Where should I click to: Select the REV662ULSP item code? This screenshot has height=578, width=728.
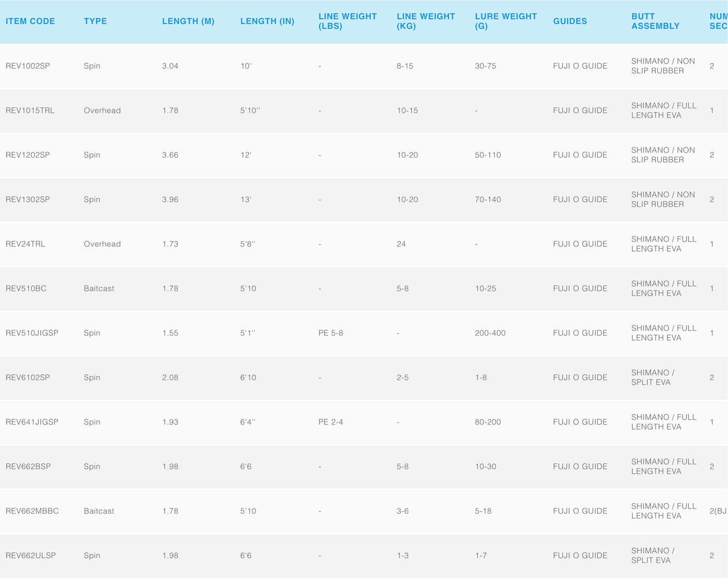pyautogui.click(x=31, y=555)
